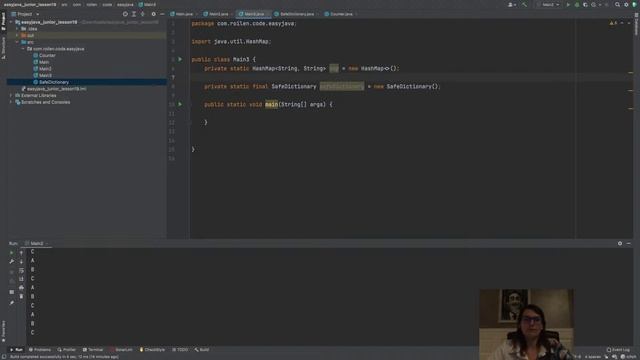Run Main3 class from gutter arrow
Screen dimensions: 640x360
click(x=180, y=59)
